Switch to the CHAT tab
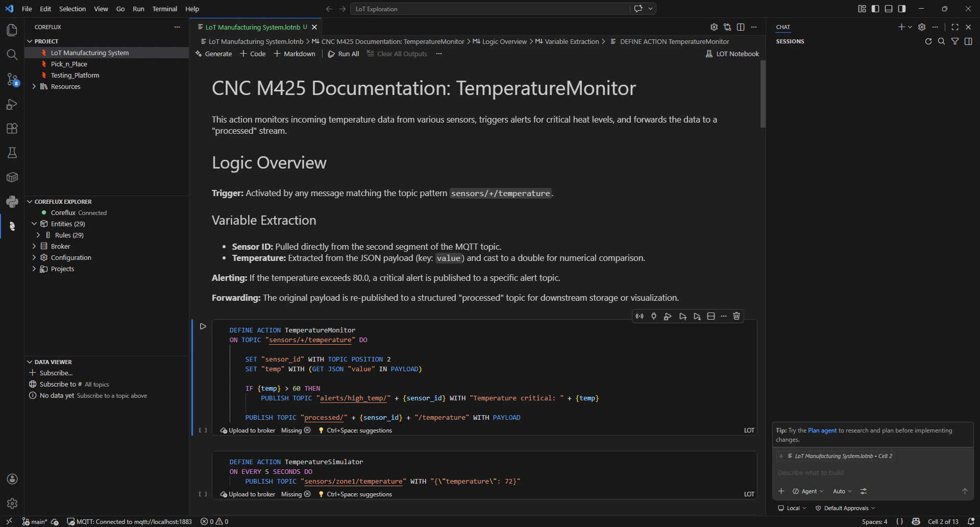980x527 pixels. pos(783,27)
